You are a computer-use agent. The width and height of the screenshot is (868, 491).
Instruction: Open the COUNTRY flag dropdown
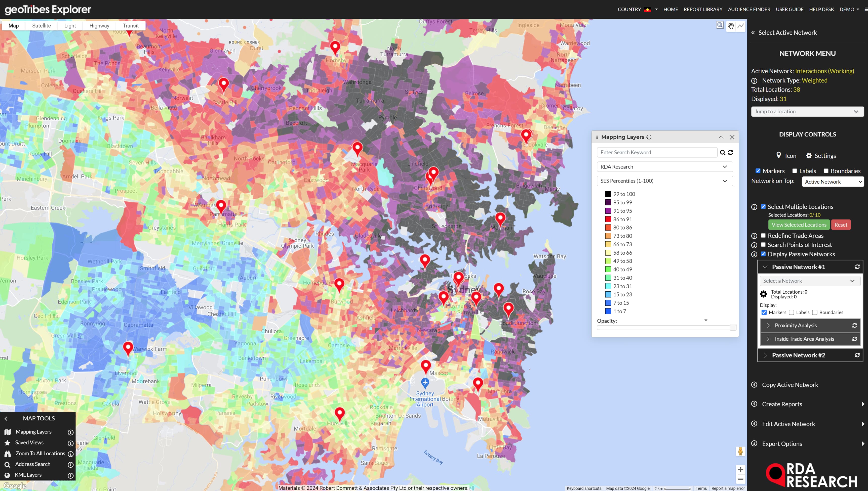click(x=638, y=10)
